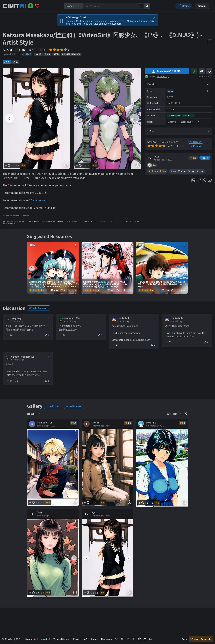Open menu on zoeyzoey's comment
Screen dimensions: 215x644
(x=49, y=318)
